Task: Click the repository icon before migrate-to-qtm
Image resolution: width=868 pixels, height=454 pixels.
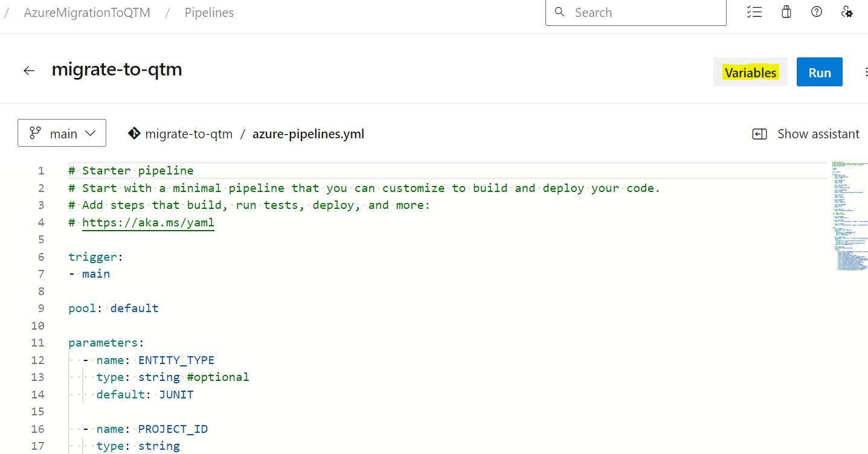Action: 134,133
